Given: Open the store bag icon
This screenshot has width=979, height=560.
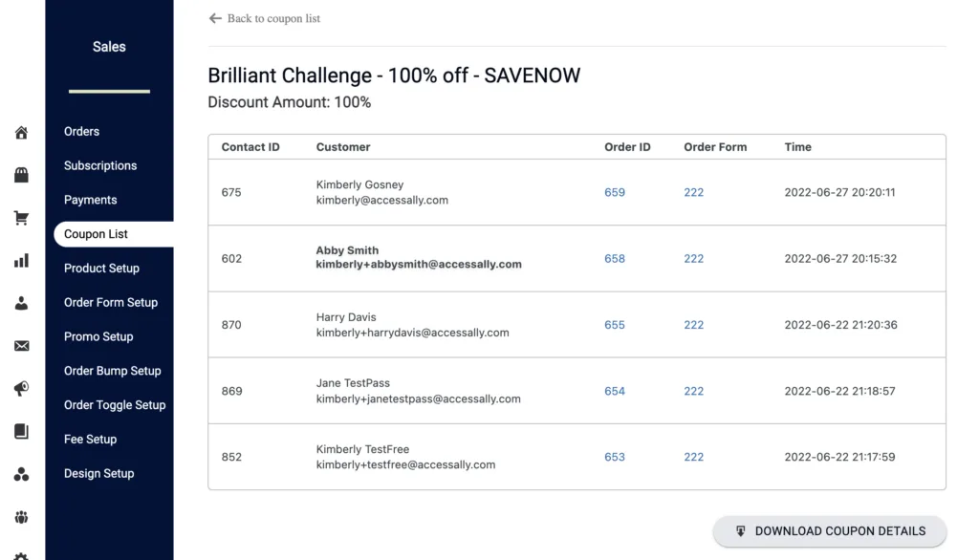Looking at the screenshot, I should point(21,175).
